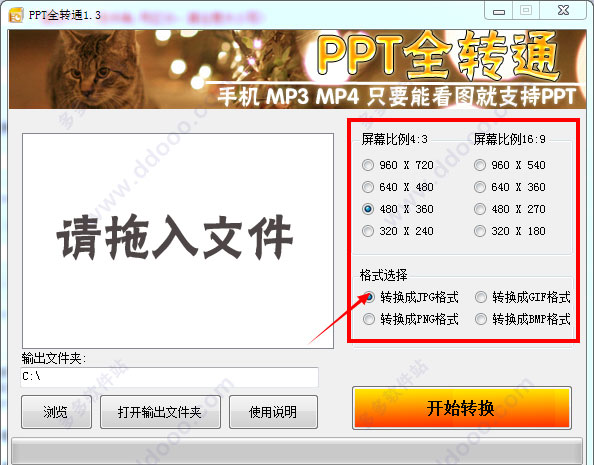Pick the 320 X 240 resolution
The image size is (594, 465).
tap(397, 231)
